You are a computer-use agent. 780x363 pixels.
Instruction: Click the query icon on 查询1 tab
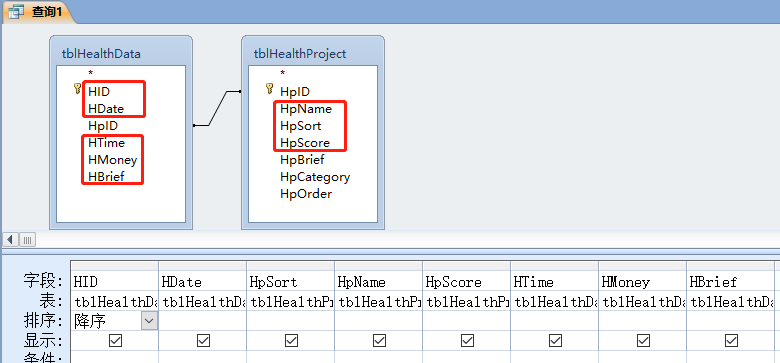(17, 11)
